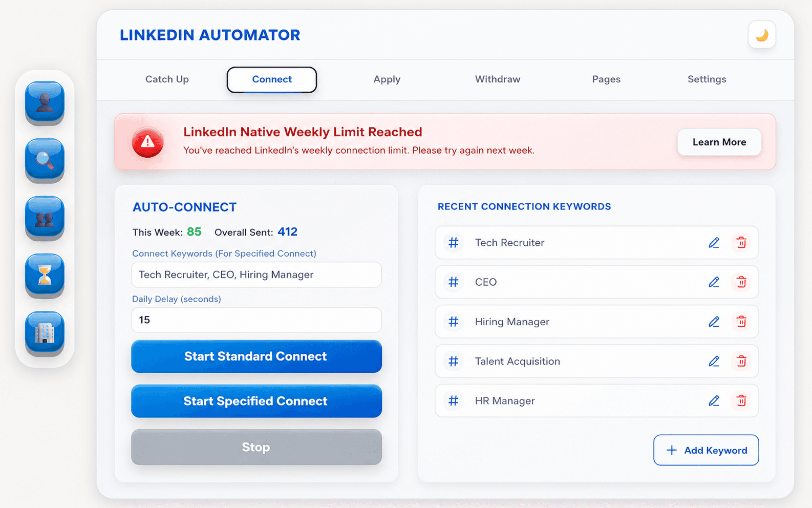This screenshot has width=812, height=508.
Task: Click the hash icon beside HR Manager
Action: coord(454,401)
